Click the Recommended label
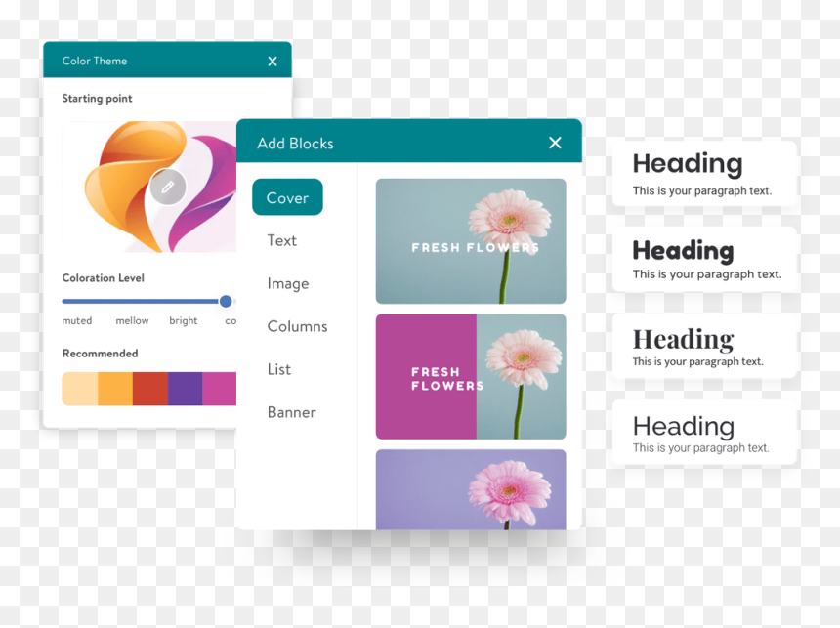The width and height of the screenshot is (840, 628). click(101, 354)
